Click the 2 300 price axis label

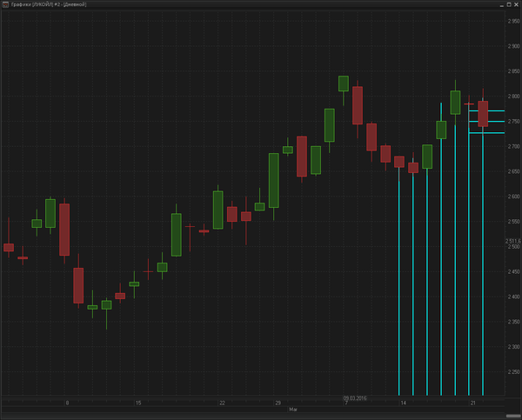513,347
